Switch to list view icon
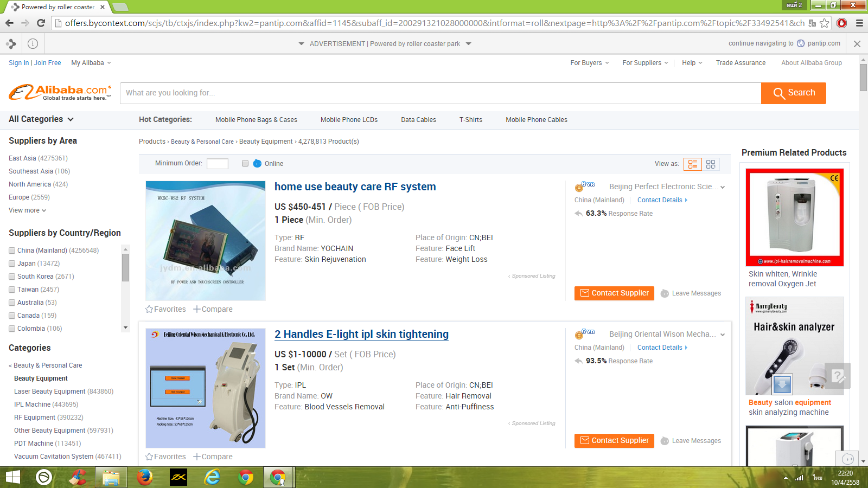Image resolution: width=868 pixels, height=488 pixels. coord(693,164)
